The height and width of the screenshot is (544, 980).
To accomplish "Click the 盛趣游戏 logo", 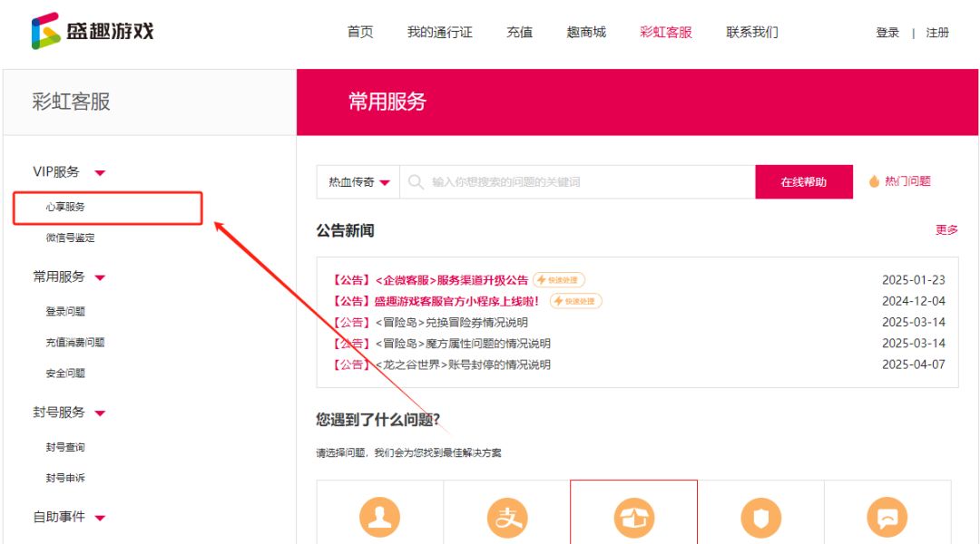I will pos(93,31).
